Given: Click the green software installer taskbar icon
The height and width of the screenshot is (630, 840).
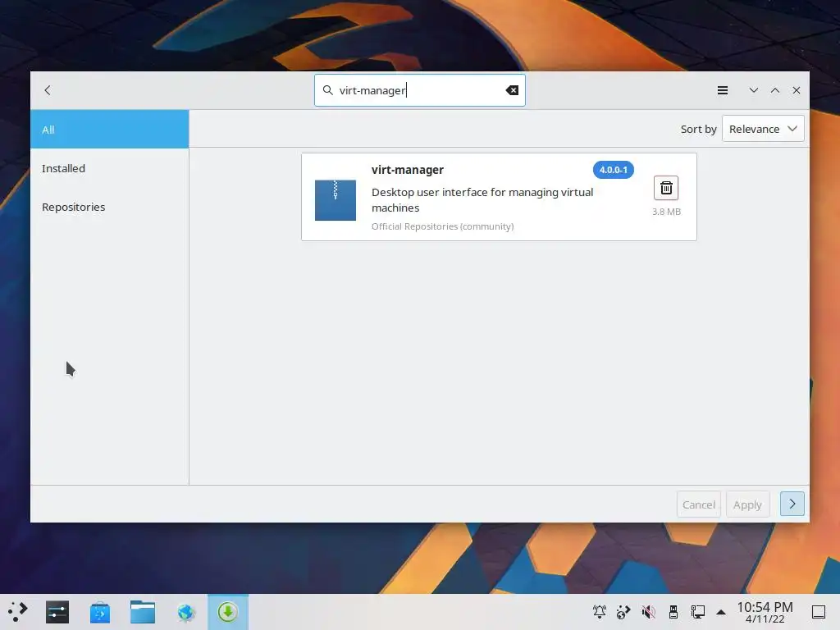Looking at the screenshot, I should [x=228, y=612].
